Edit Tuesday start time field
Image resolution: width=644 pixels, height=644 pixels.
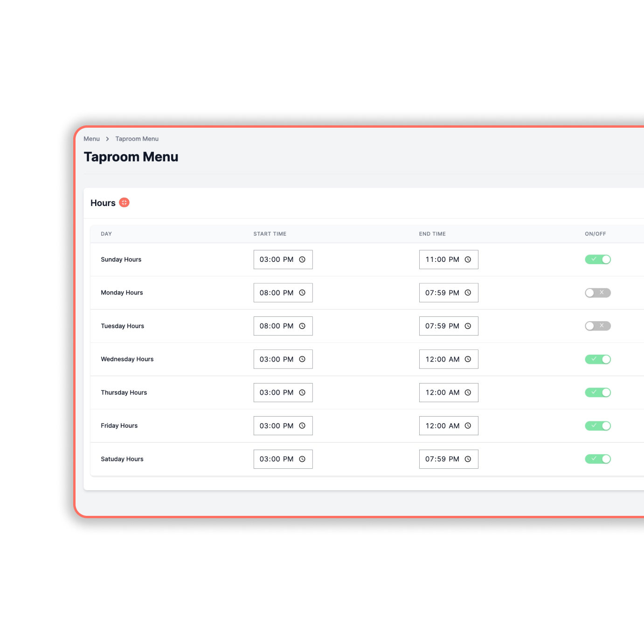(x=276, y=326)
